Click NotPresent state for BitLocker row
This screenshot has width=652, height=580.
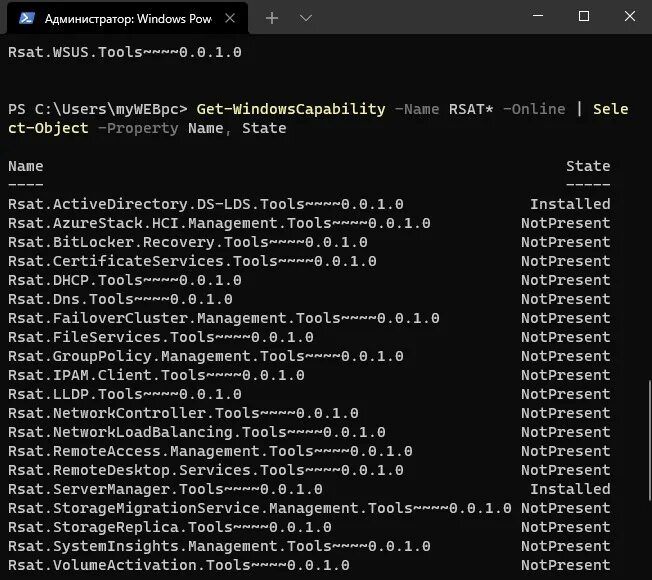coord(566,242)
